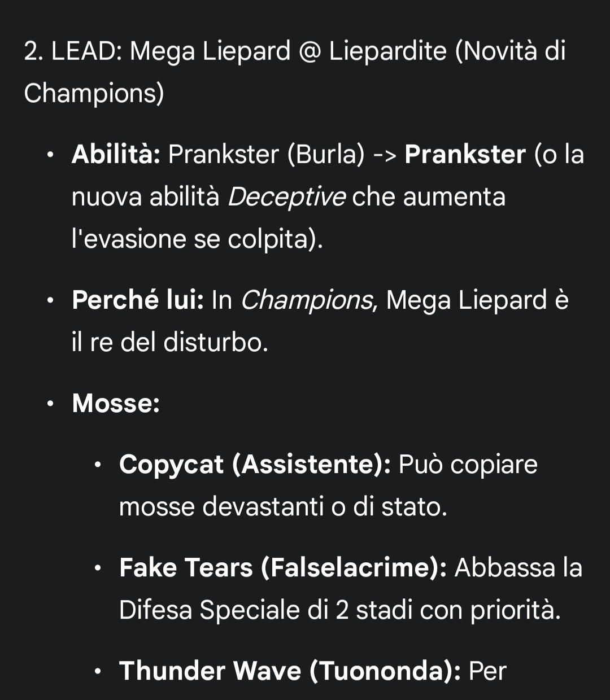
Task: Tap the bullet point beside "Mosse:"
Action: coord(51,404)
